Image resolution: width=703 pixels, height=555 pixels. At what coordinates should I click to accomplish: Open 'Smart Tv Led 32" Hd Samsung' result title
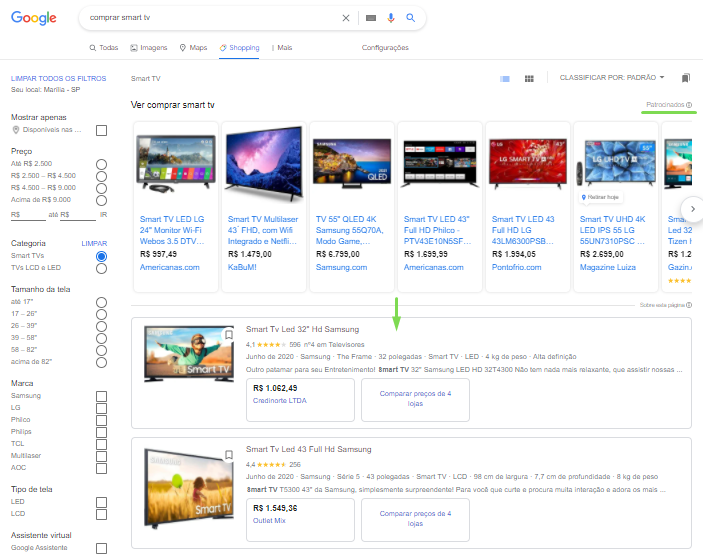pyautogui.click(x=302, y=329)
